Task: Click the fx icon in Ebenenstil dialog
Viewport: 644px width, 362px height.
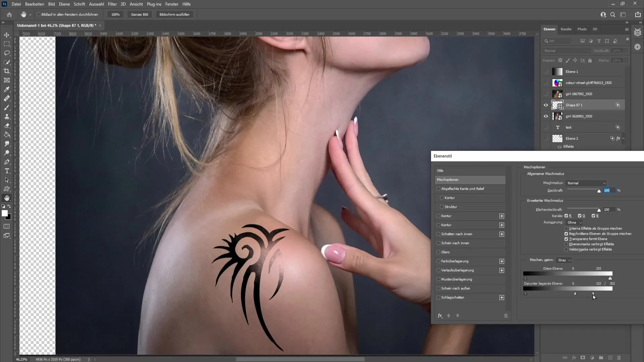Action: point(440,316)
